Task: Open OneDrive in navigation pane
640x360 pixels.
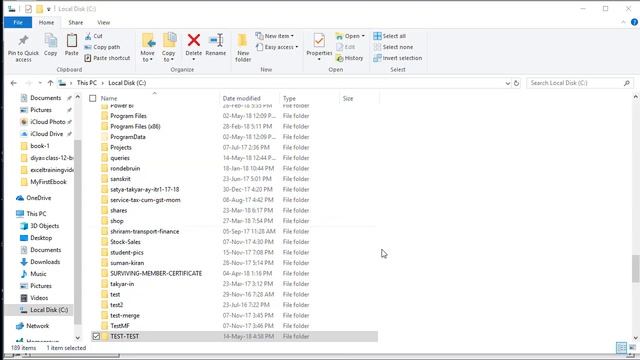Action: coord(34,198)
